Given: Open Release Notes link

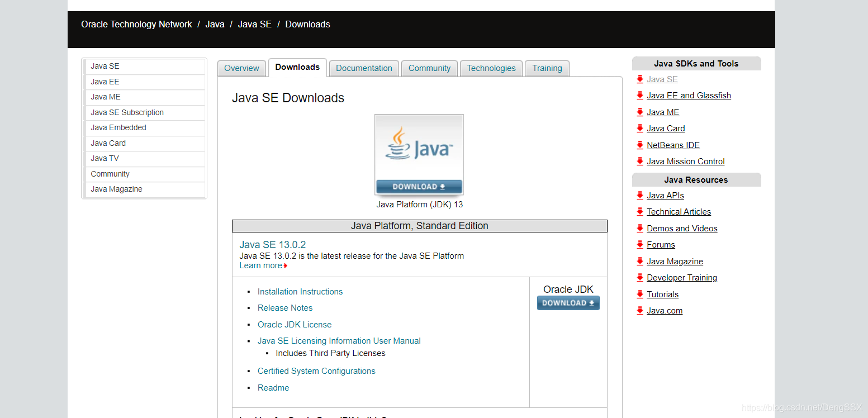Looking at the screenshot, I should pyautogui.click(x=285, y=308).
